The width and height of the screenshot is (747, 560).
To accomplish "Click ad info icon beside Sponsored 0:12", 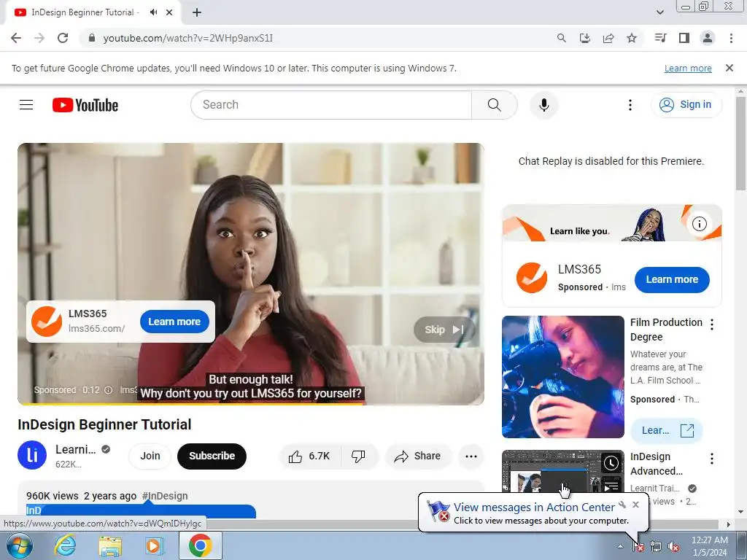I will (108, 390).
